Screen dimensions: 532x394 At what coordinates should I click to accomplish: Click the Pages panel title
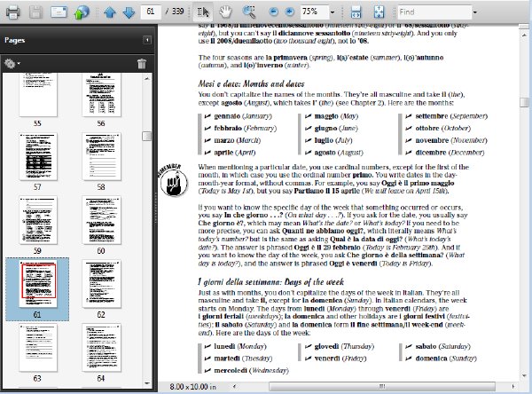(x=15, y=40)
